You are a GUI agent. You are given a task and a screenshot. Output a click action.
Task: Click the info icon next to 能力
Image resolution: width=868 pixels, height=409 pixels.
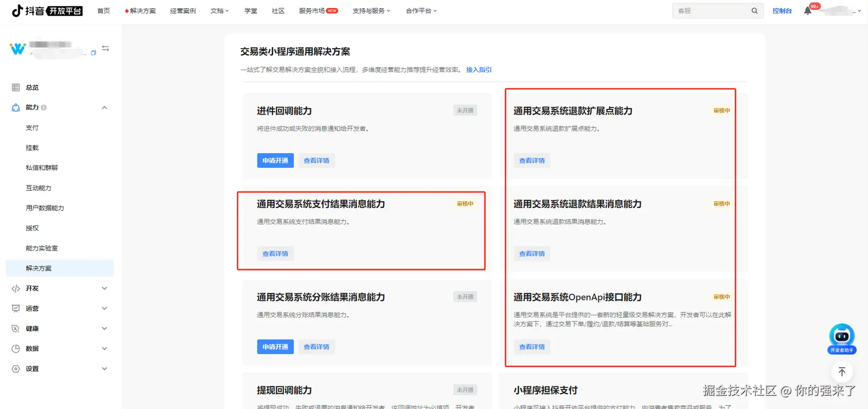click(44, 107)
